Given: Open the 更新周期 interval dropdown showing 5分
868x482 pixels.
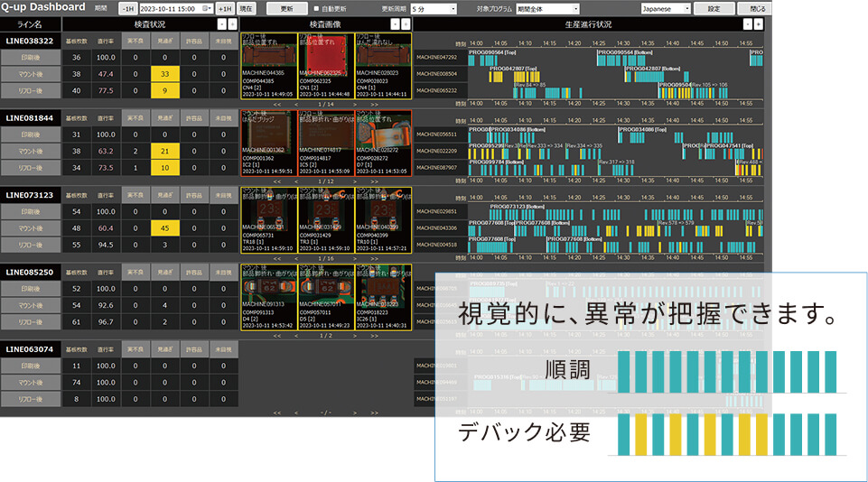Looking at the screenshot, I should tap(434, 9).
